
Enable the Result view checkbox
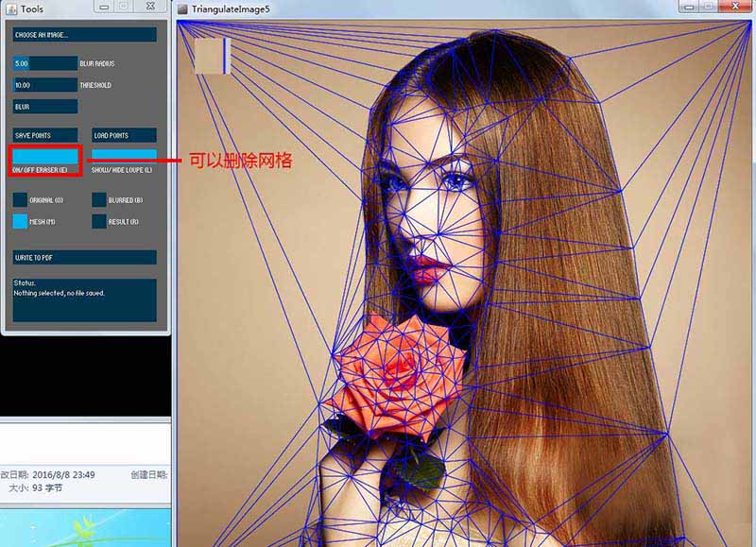[99, 221]
